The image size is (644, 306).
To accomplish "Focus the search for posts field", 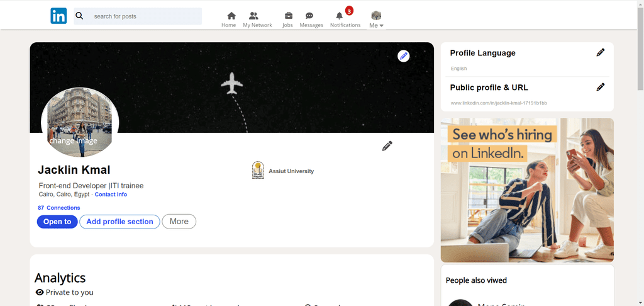I will pos(138,16).
